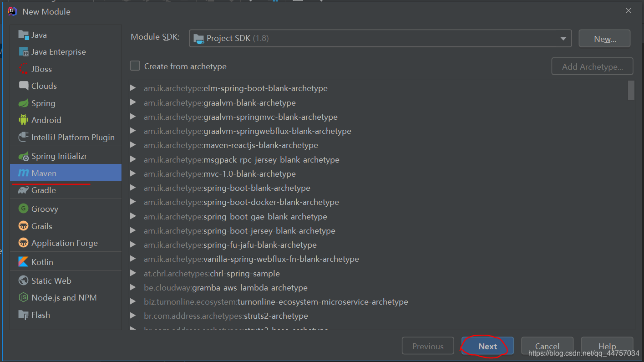This screenshot has height=362, width=644.
Task: Expand spring-fu-jafu-blank-archetype node
Action: [133, 245]
